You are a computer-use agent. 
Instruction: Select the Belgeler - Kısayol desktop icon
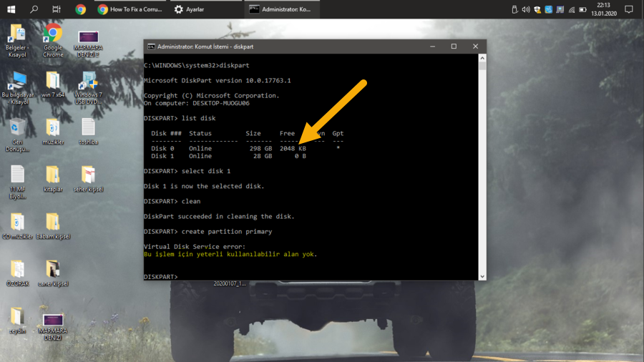17,41
